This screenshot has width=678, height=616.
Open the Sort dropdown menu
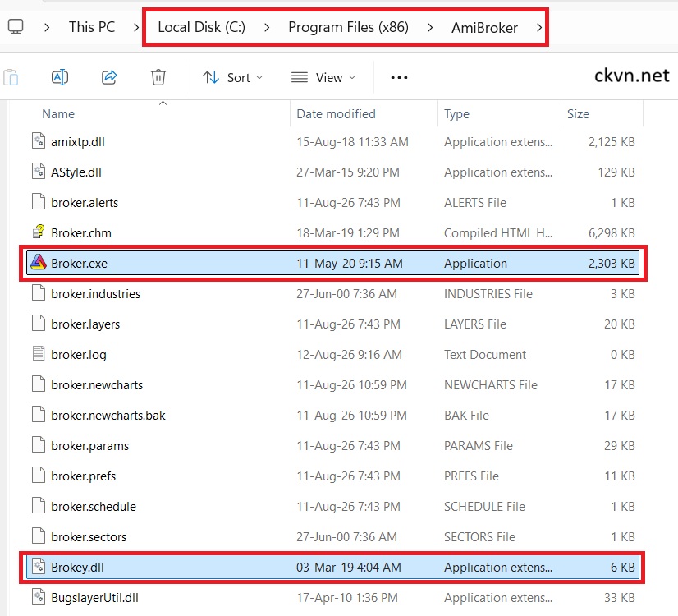[232, 78]
